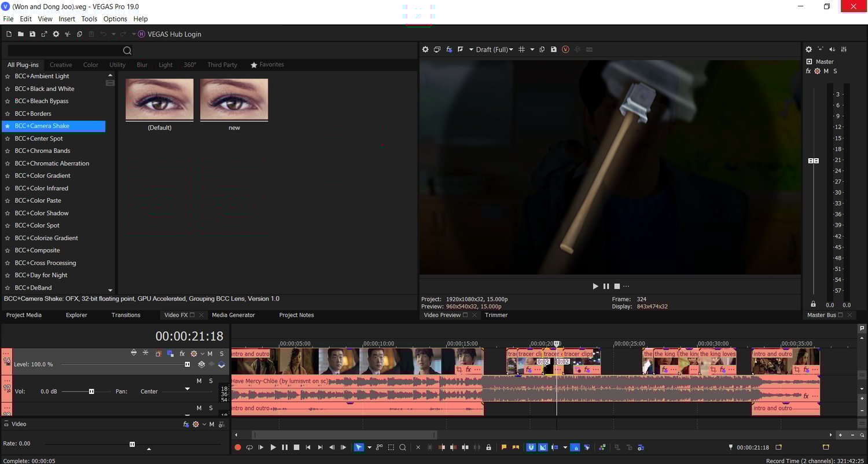Expand overlays grid dropdown arrow in preview
The height and width of the screenshot is (464, 868).
(532, 50)
